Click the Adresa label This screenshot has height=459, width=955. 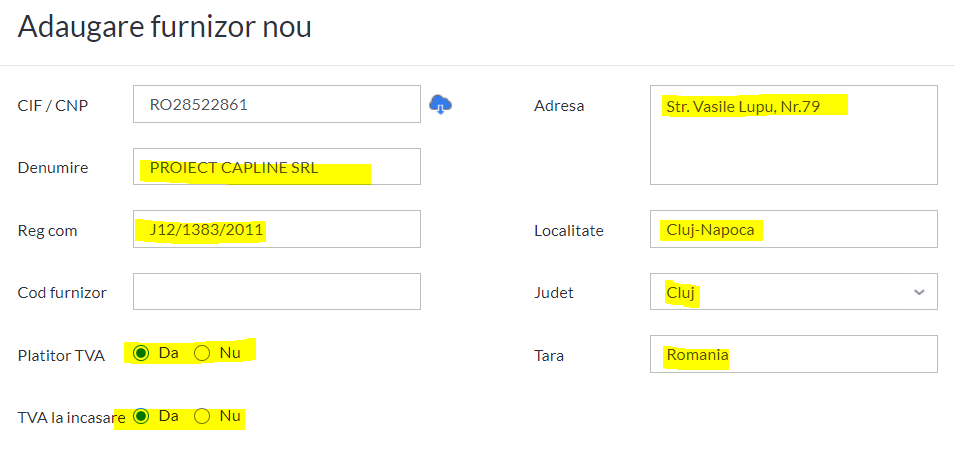[x=559, y=106]
